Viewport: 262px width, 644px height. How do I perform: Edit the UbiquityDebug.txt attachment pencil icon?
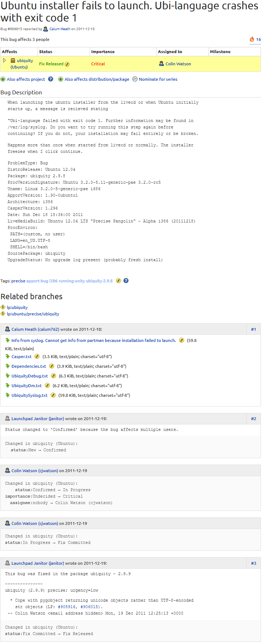53,376
